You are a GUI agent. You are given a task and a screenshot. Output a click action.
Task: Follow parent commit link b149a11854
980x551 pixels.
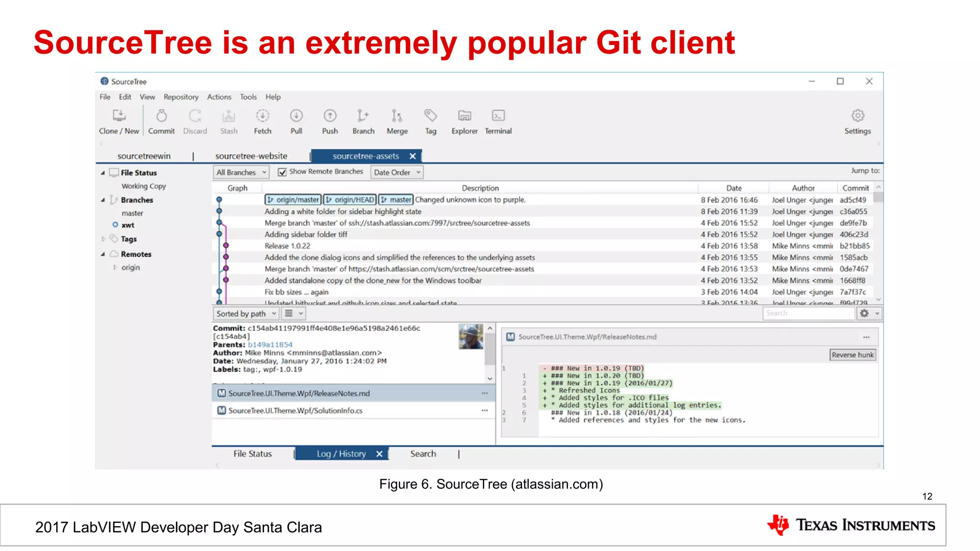pos(270,345)
